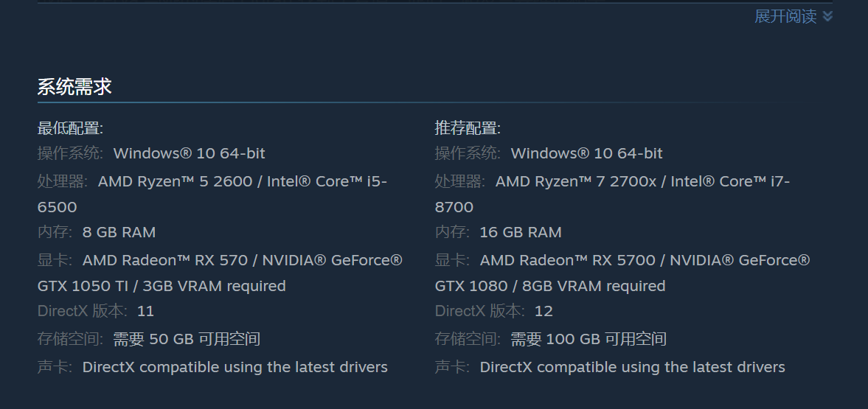
Task: Select the 推荐配置 column label
Action: [x=468, y=128]
